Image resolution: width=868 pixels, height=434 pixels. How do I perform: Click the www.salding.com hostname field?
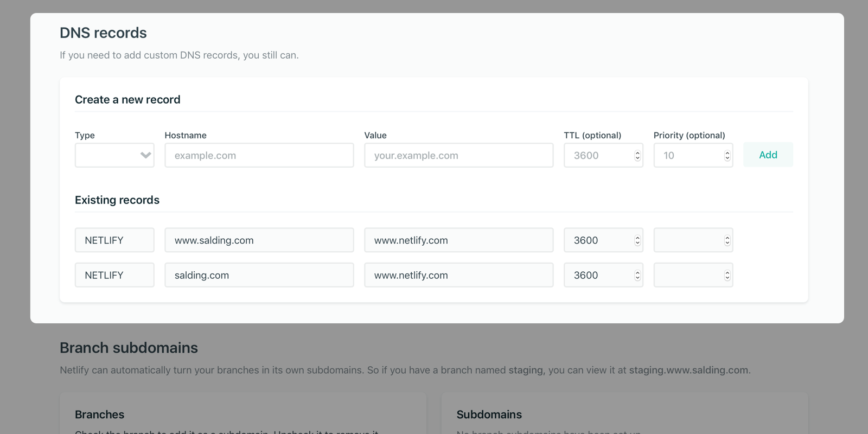tap(259, 240)
